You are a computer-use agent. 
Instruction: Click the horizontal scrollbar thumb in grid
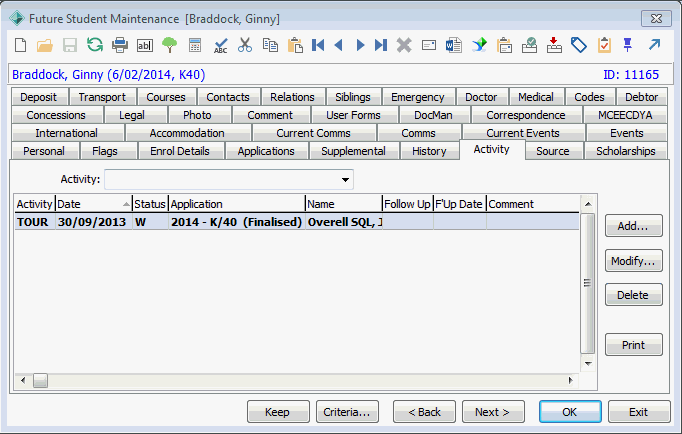coord(40,381)
